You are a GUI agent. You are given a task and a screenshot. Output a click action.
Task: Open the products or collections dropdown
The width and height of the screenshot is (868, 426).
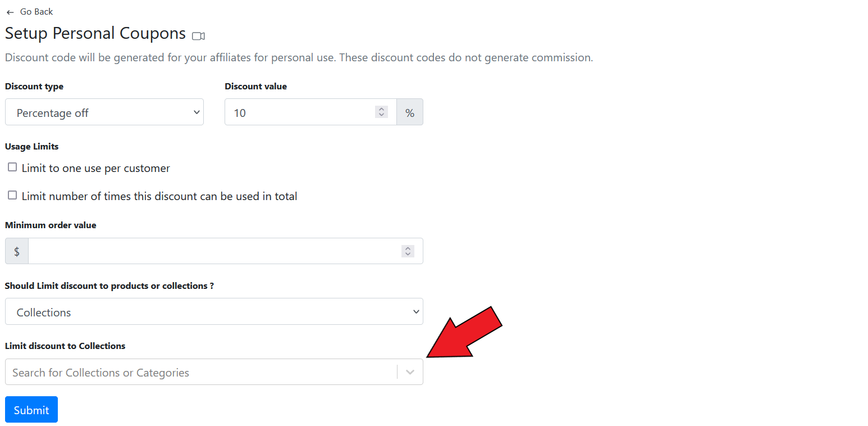214,312
